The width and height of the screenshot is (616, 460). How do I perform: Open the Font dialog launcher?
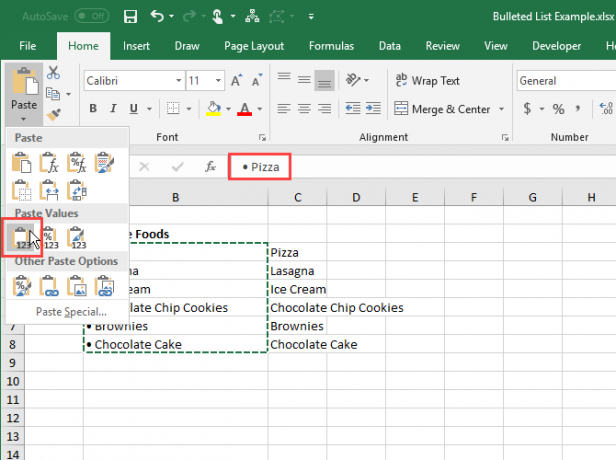click(262, 137)
